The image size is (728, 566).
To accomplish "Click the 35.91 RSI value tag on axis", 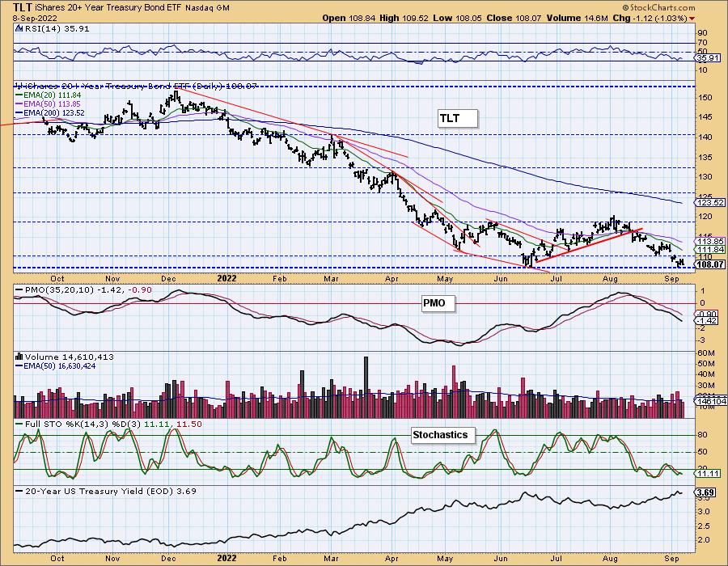I will [x=709, y=58].
